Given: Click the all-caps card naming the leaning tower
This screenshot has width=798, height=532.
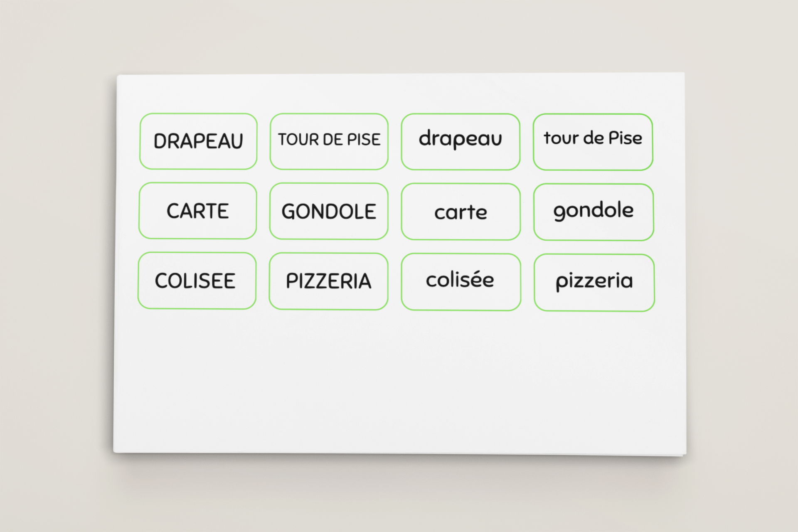Looking at the screenshot, I should click(x=329, y=141).
